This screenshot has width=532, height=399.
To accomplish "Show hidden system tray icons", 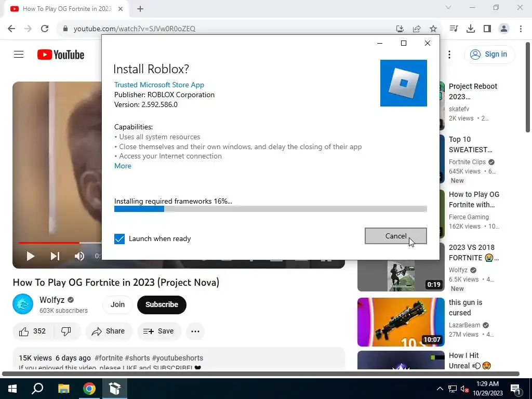I will (440, 389).
